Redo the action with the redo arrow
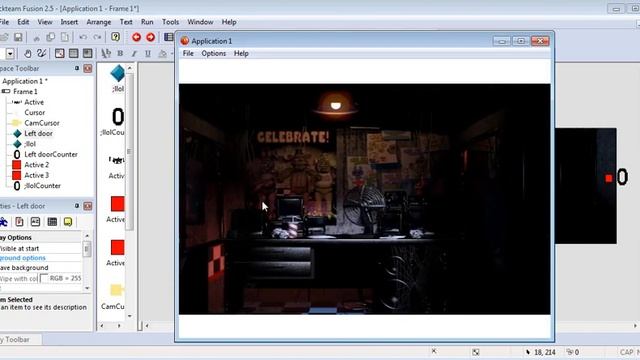 [97, 37]
